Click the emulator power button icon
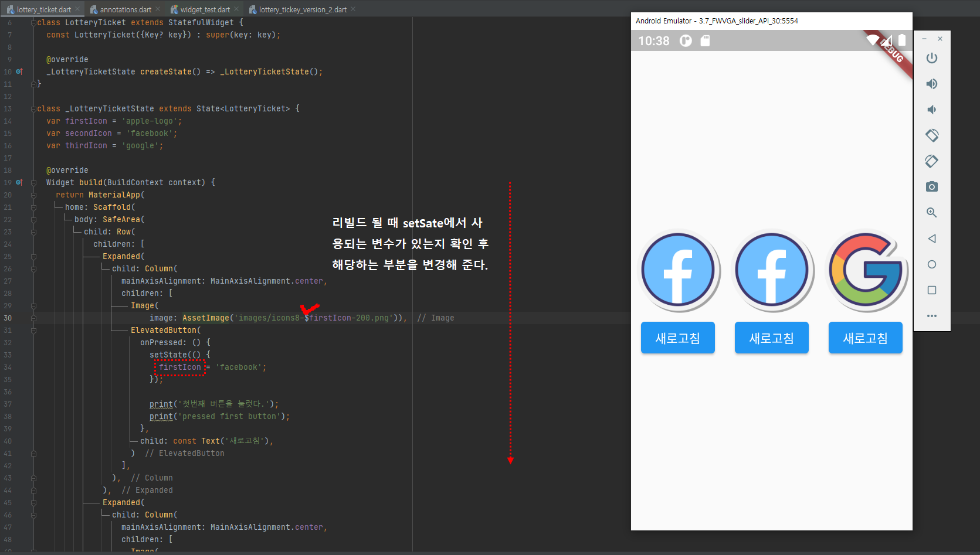This screenshot has width=980, height=555. 932,58
